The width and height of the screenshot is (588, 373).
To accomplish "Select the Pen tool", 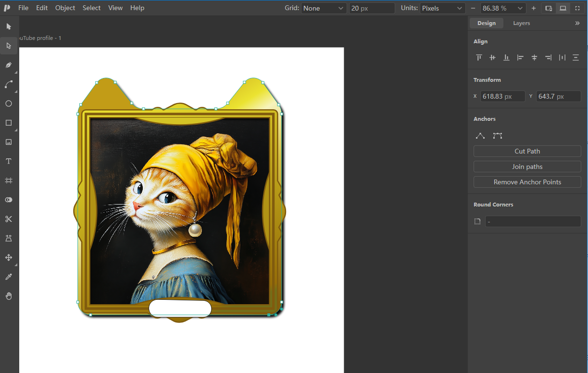I will tap(9, 65).
